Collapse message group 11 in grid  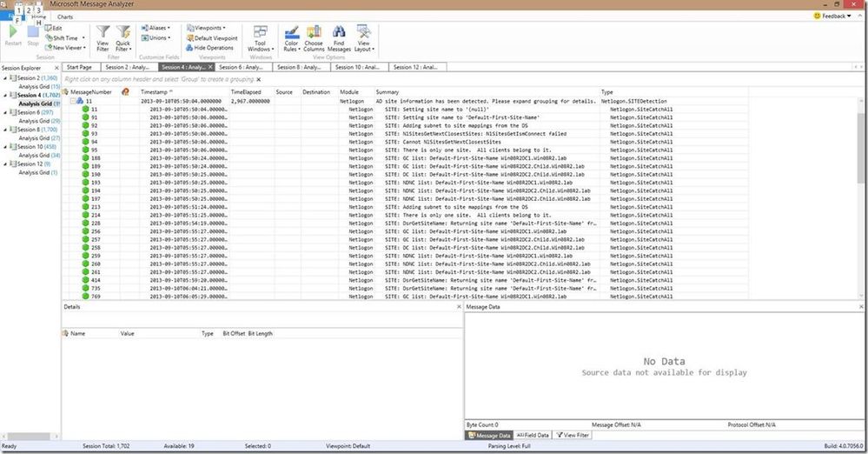72,101
